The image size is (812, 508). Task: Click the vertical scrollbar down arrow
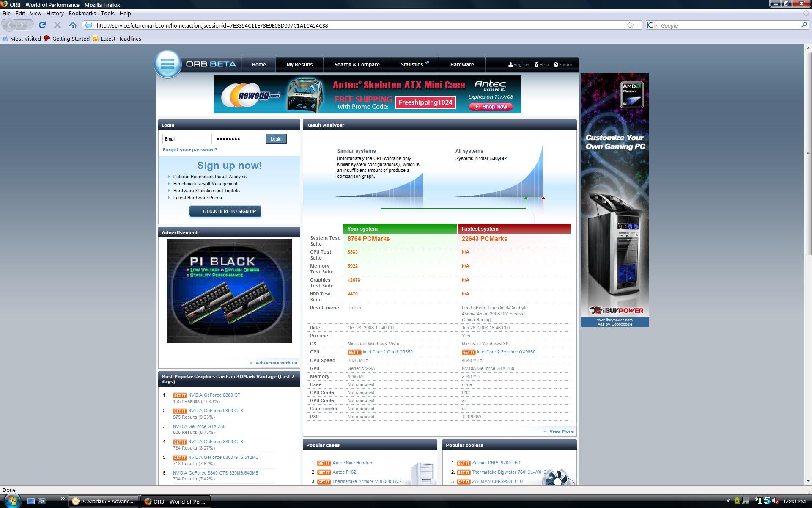coord(808,481)
